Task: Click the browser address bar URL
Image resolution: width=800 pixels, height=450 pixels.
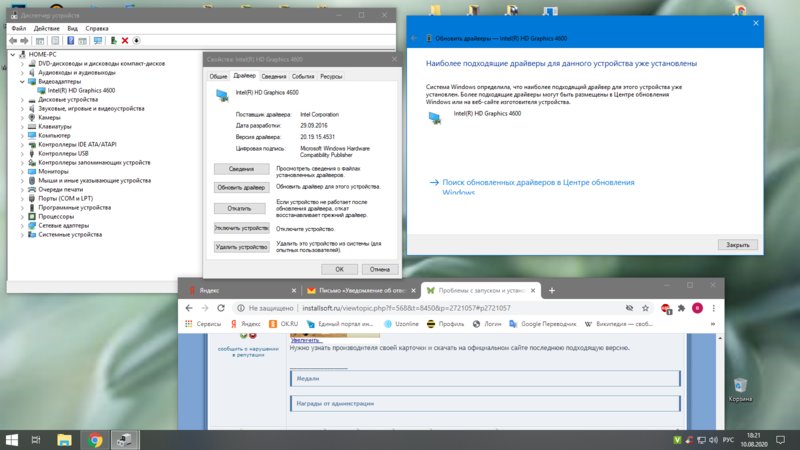Action: pyautogui.click(x=406, y=308)
